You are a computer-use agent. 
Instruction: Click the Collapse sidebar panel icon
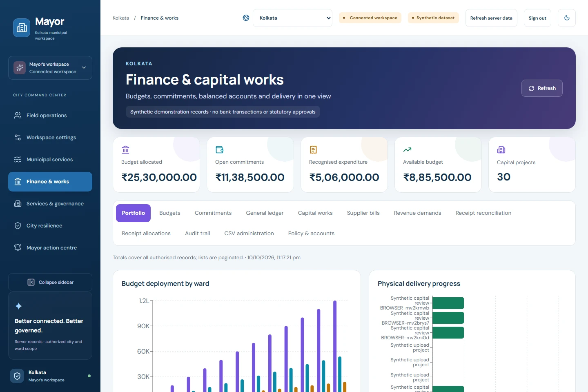[x=31, y=282]
